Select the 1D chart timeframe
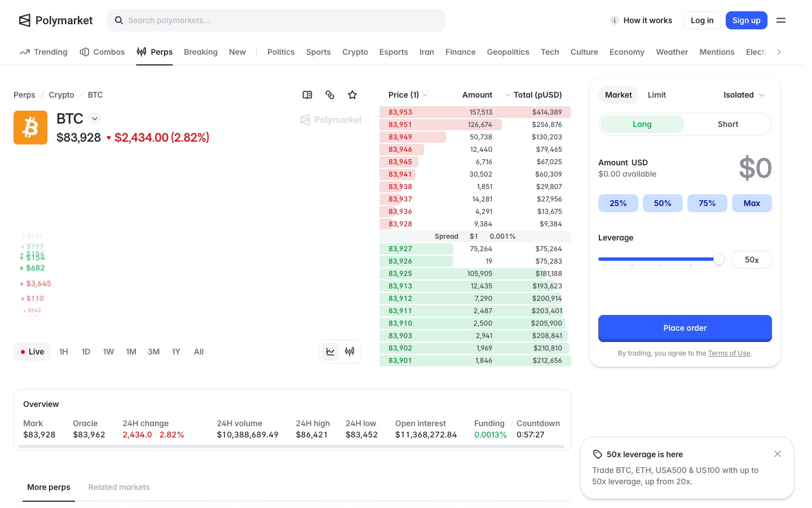The height and width of the screenshot is (508, 812). pyautogui.click(x=86, y=352)
